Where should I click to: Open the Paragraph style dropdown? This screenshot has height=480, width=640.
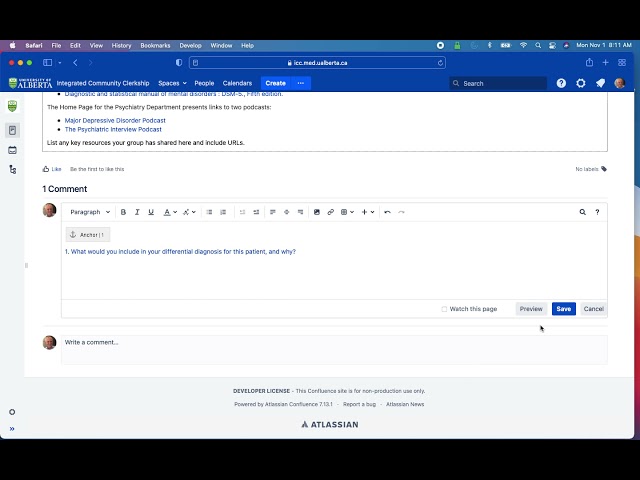(x=90, y=212)
